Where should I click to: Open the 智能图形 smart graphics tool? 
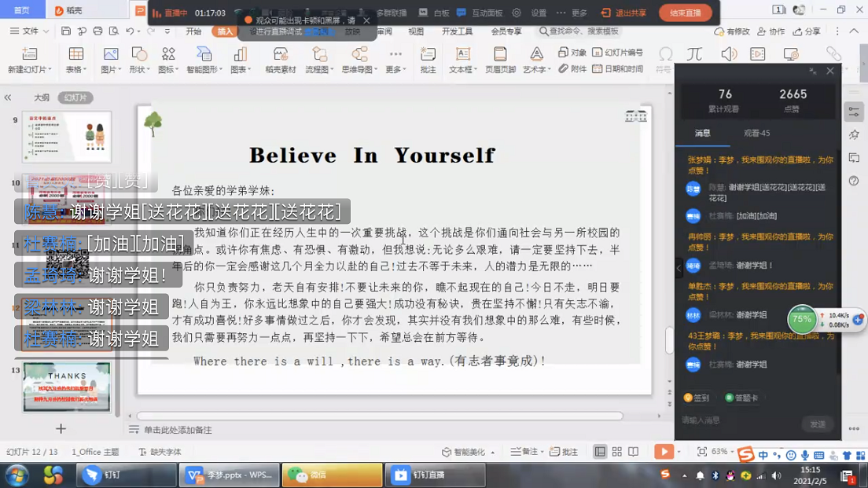pyautogui.click(x=204, y=54)
